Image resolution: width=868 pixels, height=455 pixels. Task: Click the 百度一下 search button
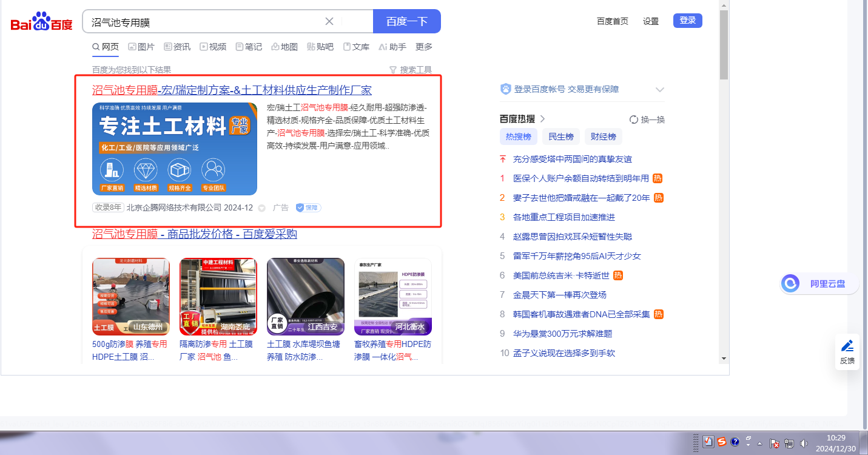(407, 21)
